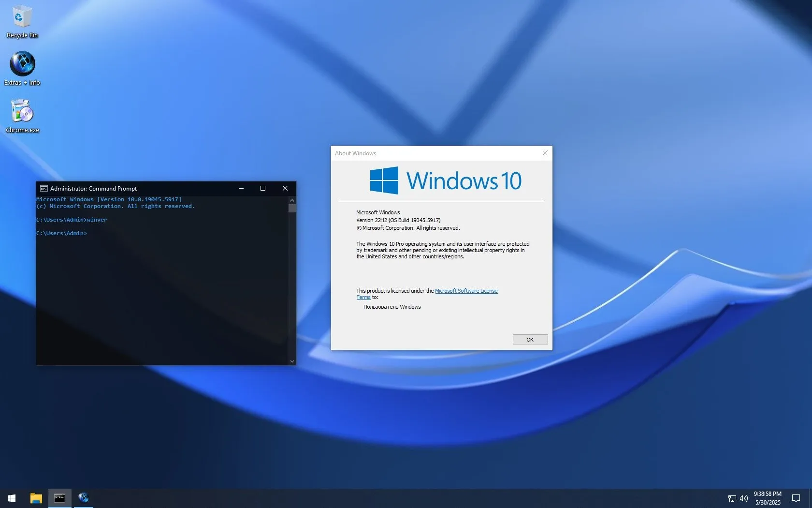
Task: Click the Command Prompt scrollbar down arrow
Action: coord(291,361)
